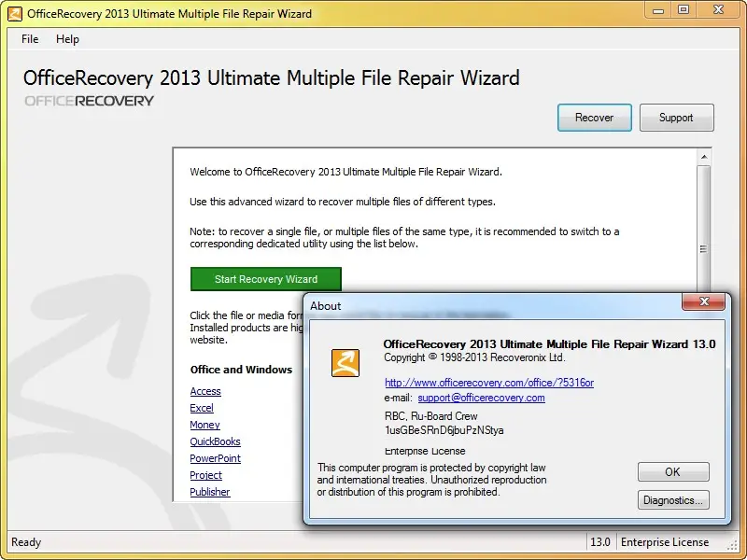This screenshot has width=747, height=560.
Task: Minimize the OfficeRecovery main window
Action: [x=658, y=10]
